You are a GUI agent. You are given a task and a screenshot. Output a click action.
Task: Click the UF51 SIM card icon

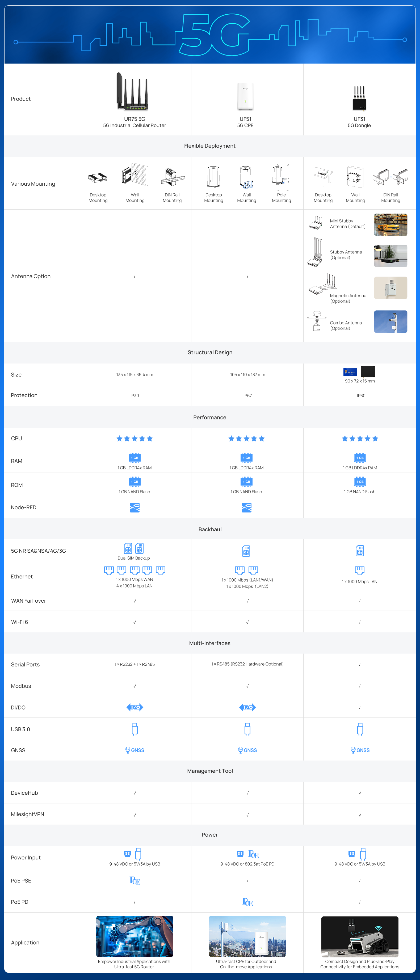click(x=246, y=551)
